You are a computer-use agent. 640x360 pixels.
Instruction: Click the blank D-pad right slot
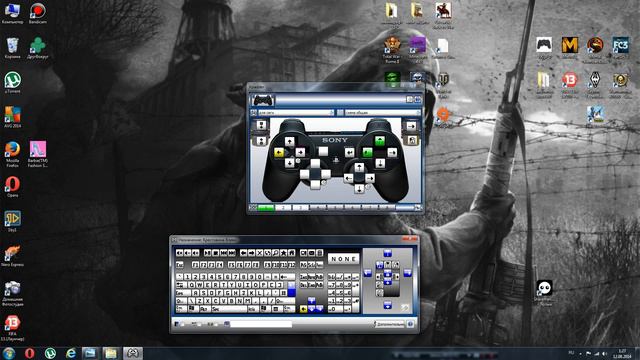[x=326, y=174]
